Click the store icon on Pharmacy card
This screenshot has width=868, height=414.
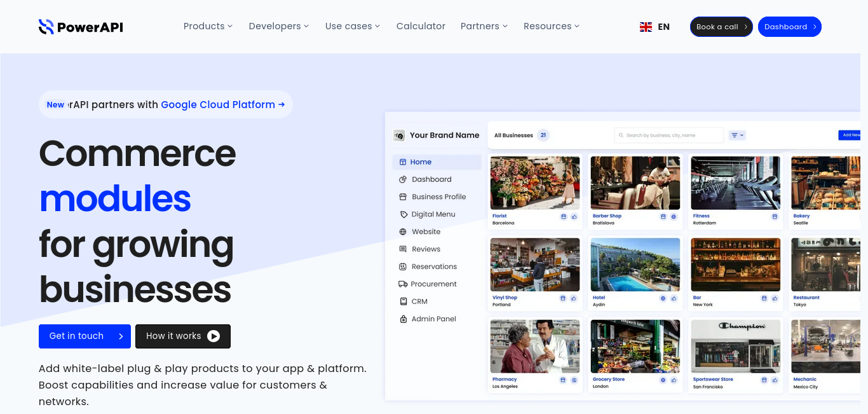[x=563, y=380]
